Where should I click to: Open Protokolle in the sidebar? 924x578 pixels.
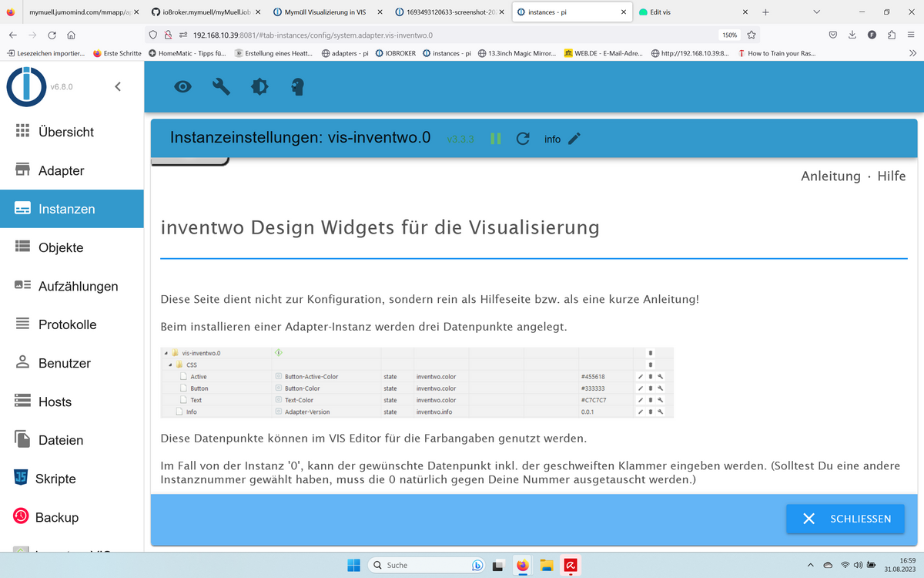tap(72, 324)
